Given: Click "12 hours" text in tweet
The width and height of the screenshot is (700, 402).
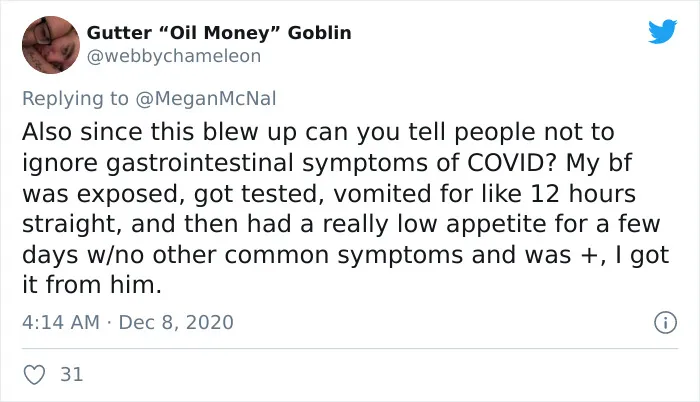Looking at the screenshot, I should point(583,193).
